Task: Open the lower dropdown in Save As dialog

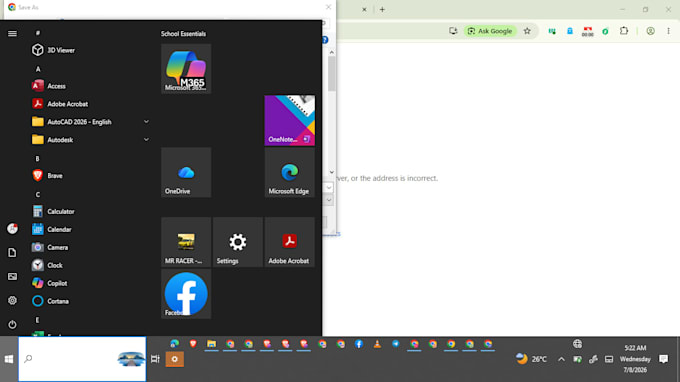Action: [329, 200]
